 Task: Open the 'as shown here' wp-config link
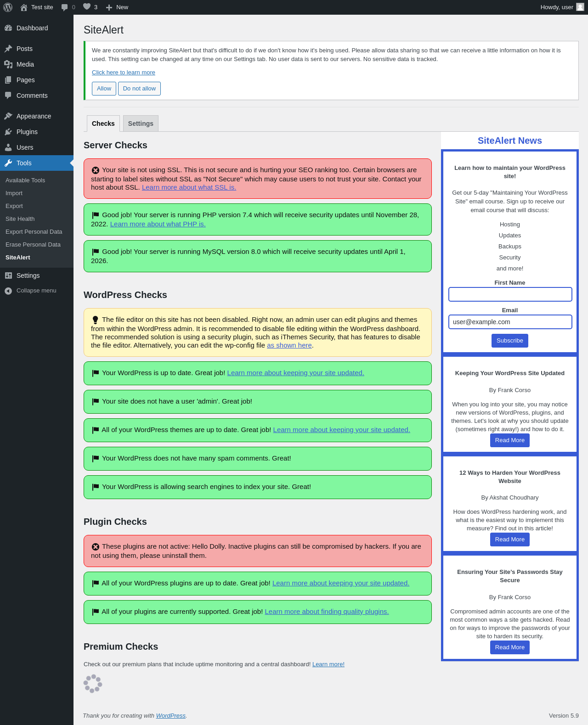coord(289,345)
